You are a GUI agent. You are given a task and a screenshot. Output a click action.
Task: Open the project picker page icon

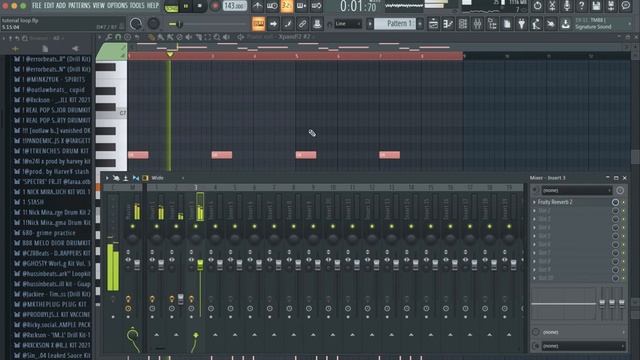coord(507,24)
